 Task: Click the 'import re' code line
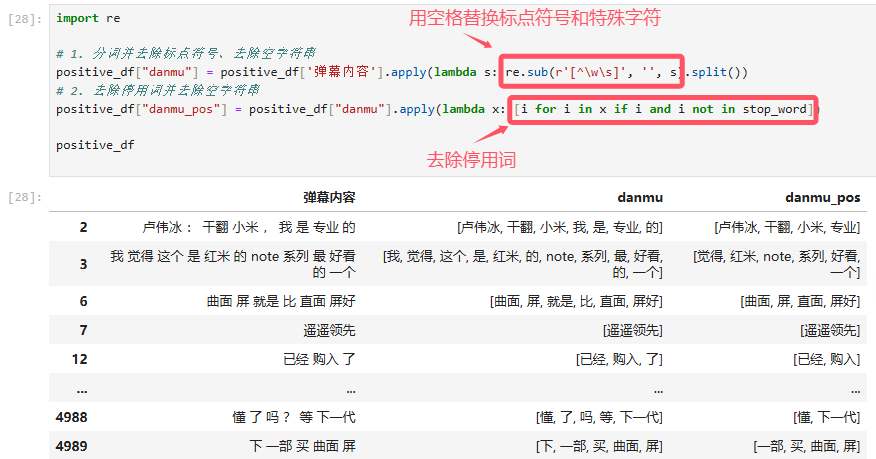click(88, 19)
